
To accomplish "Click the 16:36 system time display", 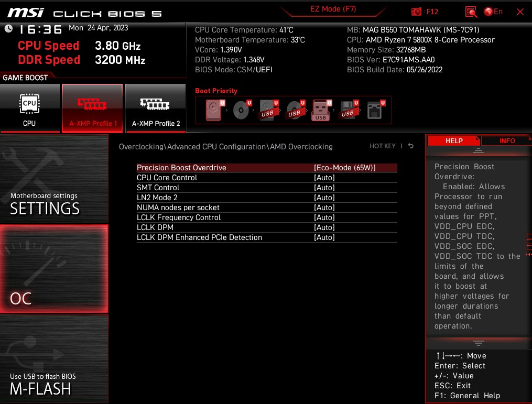I will [41, 29].
